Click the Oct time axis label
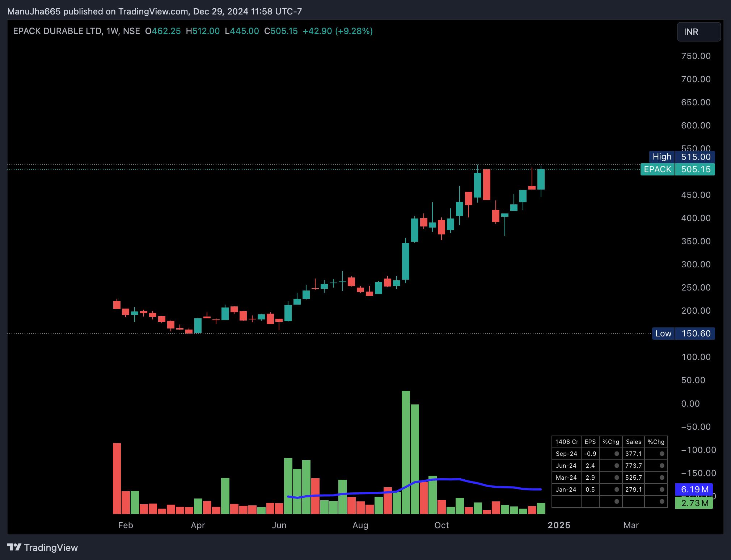Viewport: 731px width, 560px height. coord(441,525)
